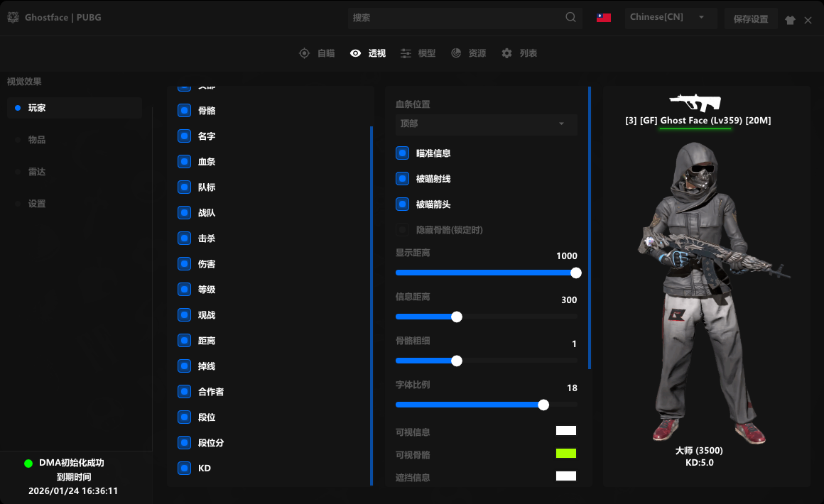Disable the 瞄准信息 checkbox
This screenshot has height=504, width=824.
point(403,153)
